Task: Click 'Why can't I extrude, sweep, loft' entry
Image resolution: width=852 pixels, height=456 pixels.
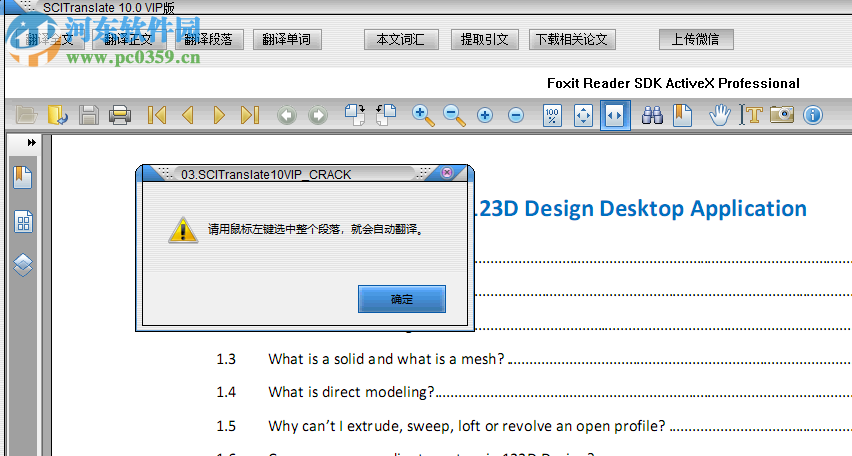Action: 467,426
